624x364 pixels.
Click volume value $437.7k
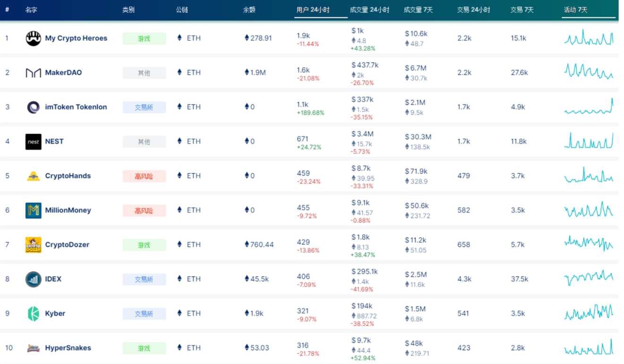click(365, 65)
